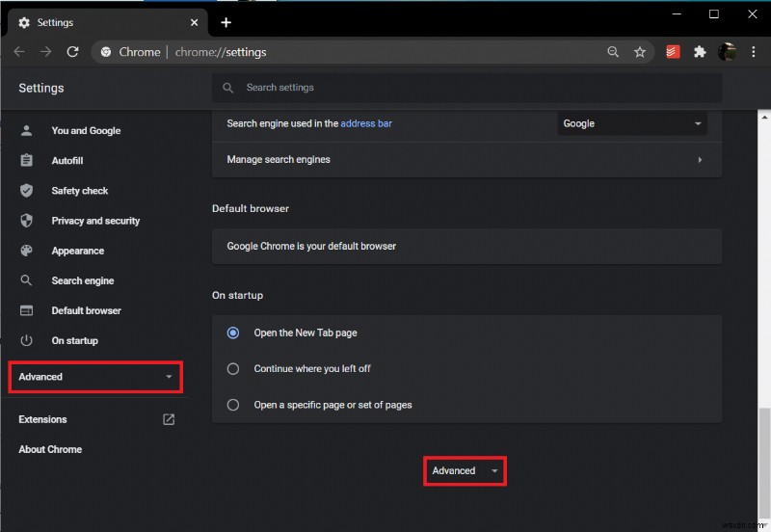Click the bookmark star icon

(640, 52)
